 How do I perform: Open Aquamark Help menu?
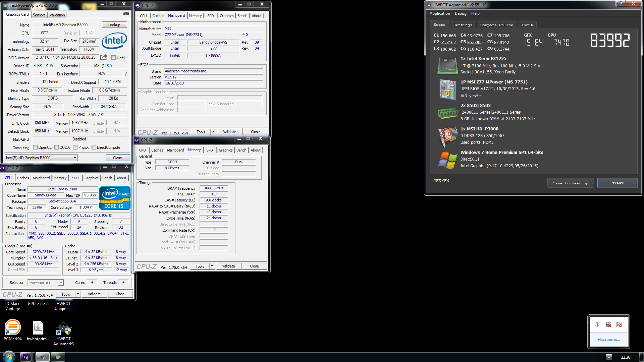(475, 13)
